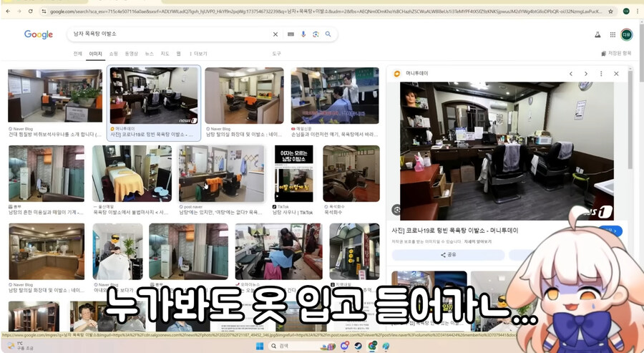Open the Google apps grid
Image resolution: width=644 pixels, height=353 pixels.
613,35
